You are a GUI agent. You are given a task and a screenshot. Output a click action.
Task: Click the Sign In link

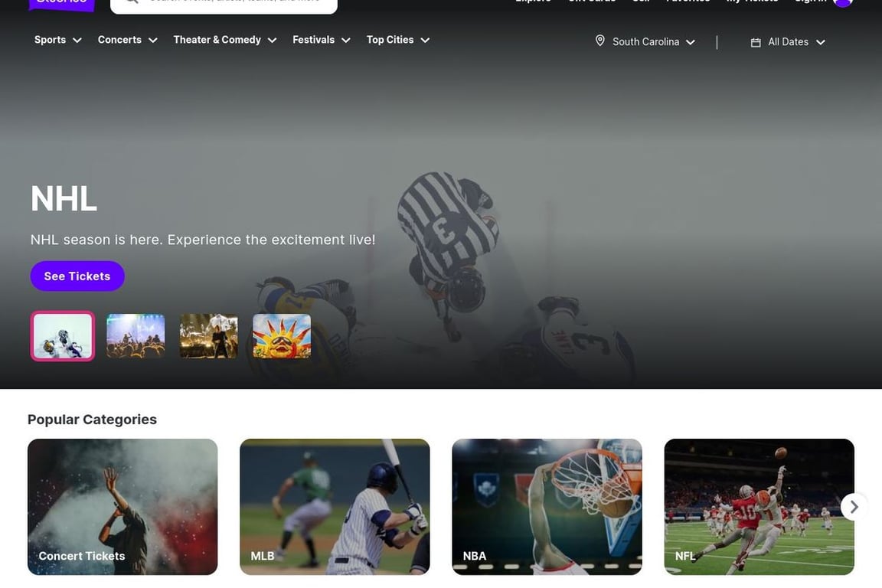pos(811,2)
